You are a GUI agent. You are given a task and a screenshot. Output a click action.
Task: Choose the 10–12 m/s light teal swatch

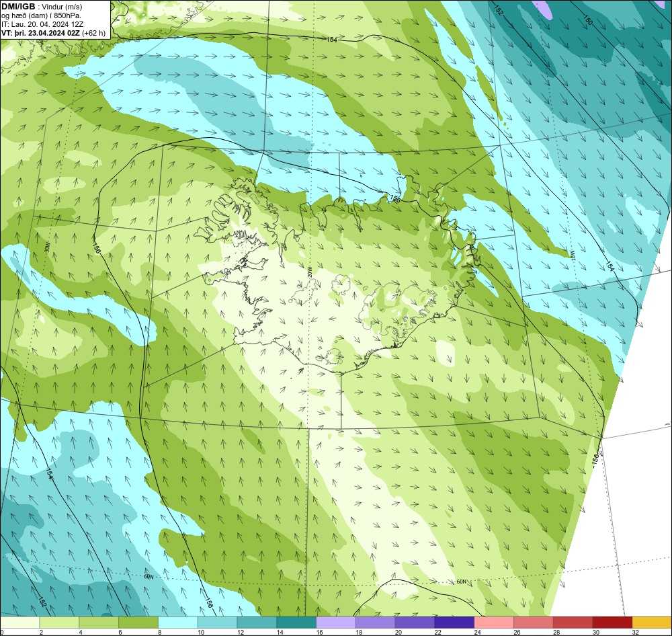[x=217, y=623]
